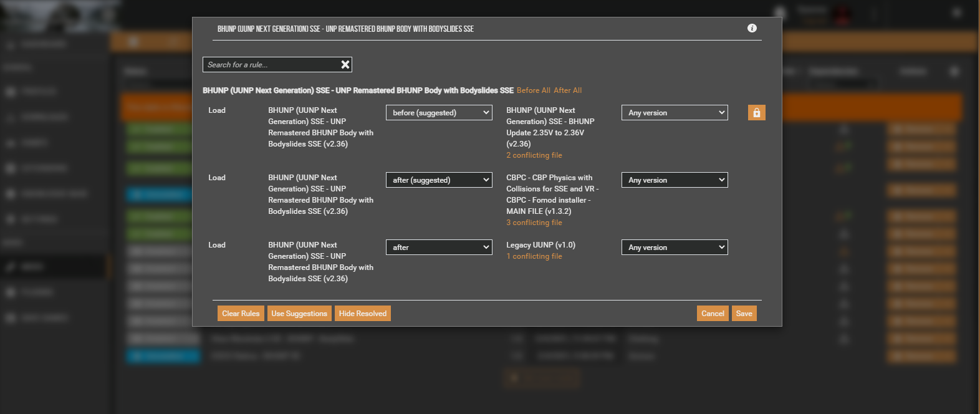
Task: Click the Cancel button
Action: (x=713, y=314)
